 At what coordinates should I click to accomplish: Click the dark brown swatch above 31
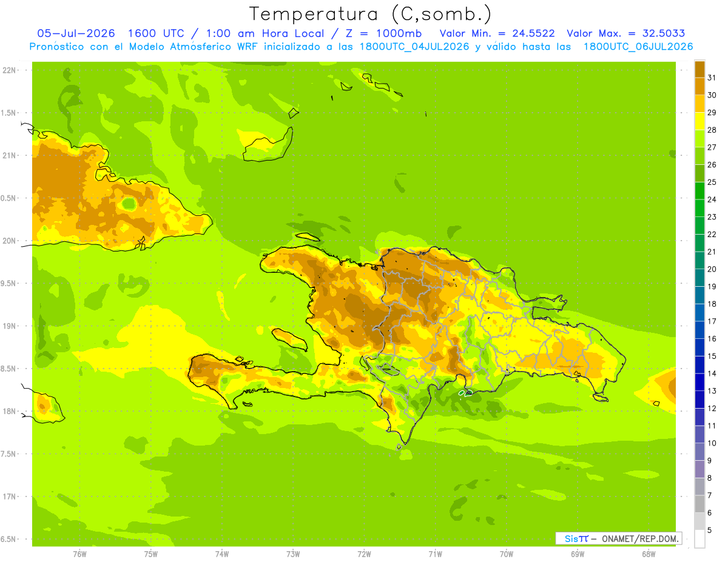[x=699, y=69]
